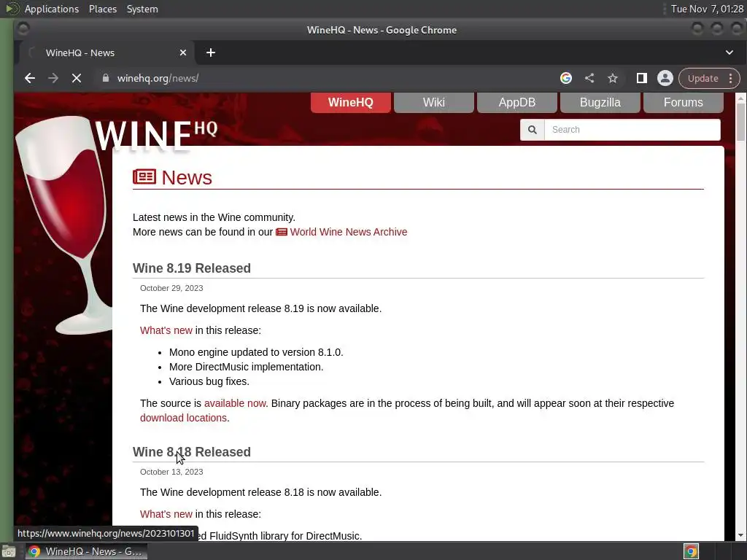Click What's new under Wine 8.18

pyautogui.click(x=166, y=514)
